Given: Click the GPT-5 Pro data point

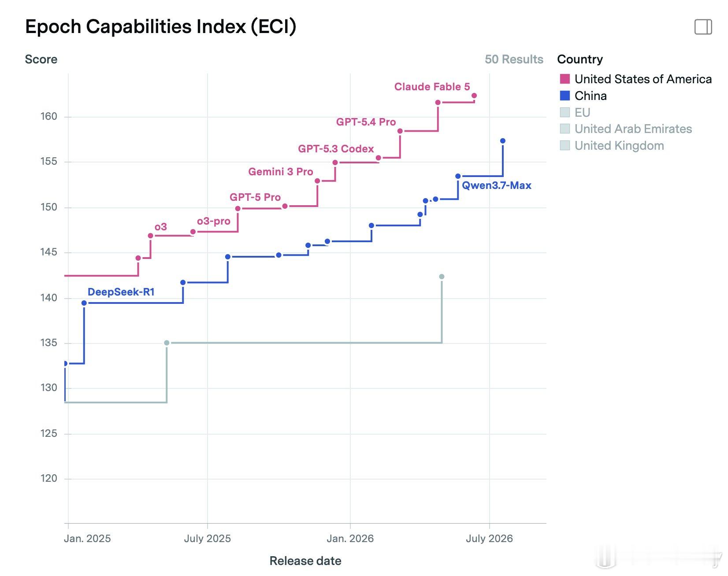Looking at the screenshot, I should coord(238,209).
